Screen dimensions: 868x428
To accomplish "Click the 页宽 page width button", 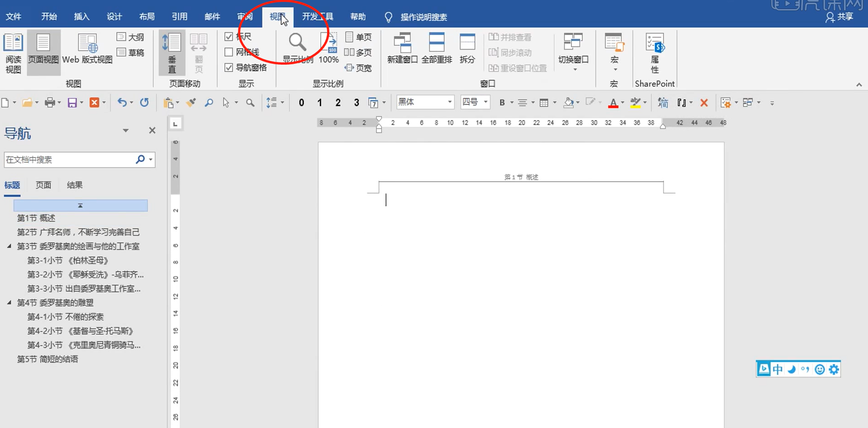I will tap(358, 68).
